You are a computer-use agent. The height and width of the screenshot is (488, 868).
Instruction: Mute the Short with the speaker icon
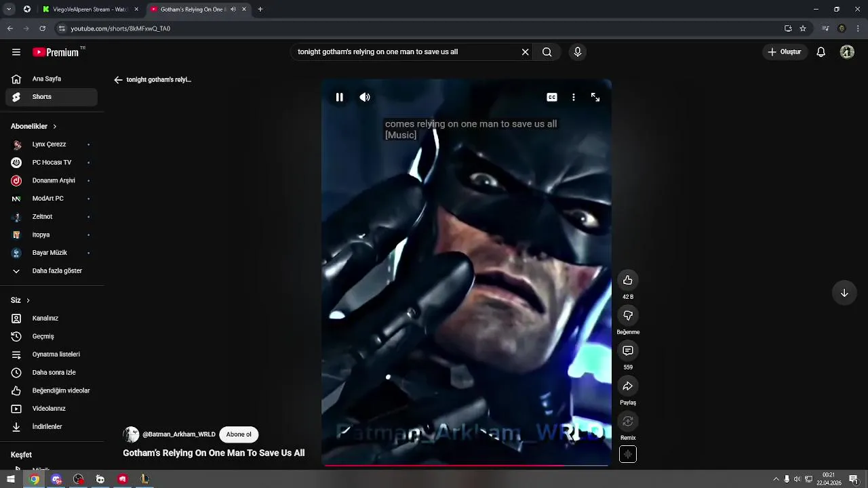(365, 98)
